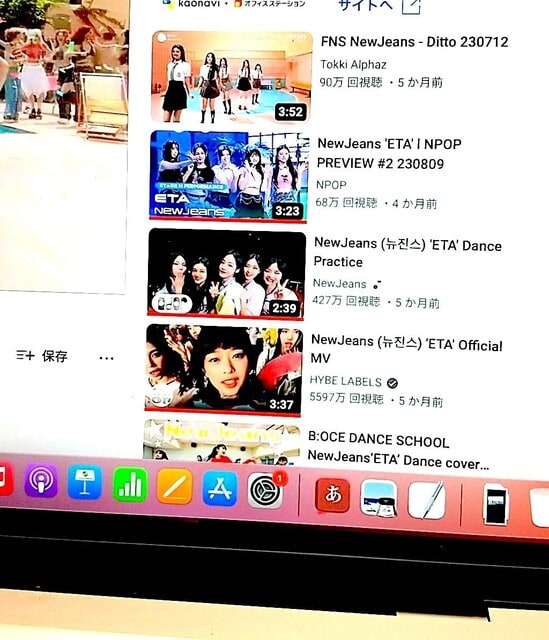Open the FNS NewJeans Ditto video thumbnail
549x640 pixels.
(x=232, y=77)
